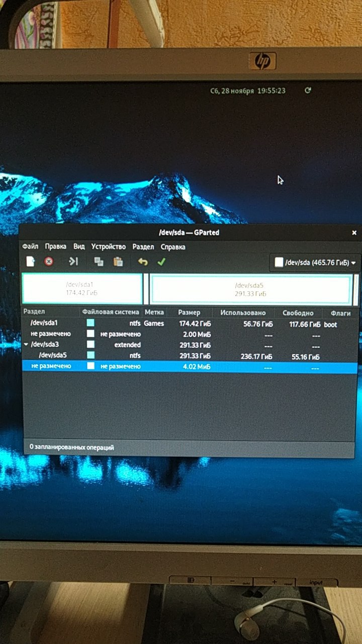The height and width of the screenshot is (644, 362).
Task: Click the red delete partition icon
Action: (x=49, y=261)
